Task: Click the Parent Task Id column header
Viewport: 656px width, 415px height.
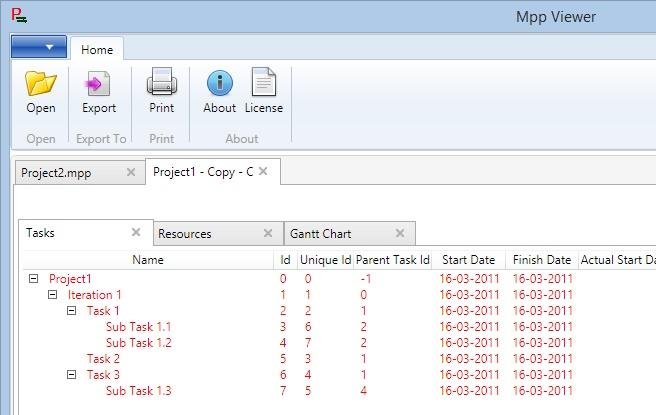Action: click(392, 260)
